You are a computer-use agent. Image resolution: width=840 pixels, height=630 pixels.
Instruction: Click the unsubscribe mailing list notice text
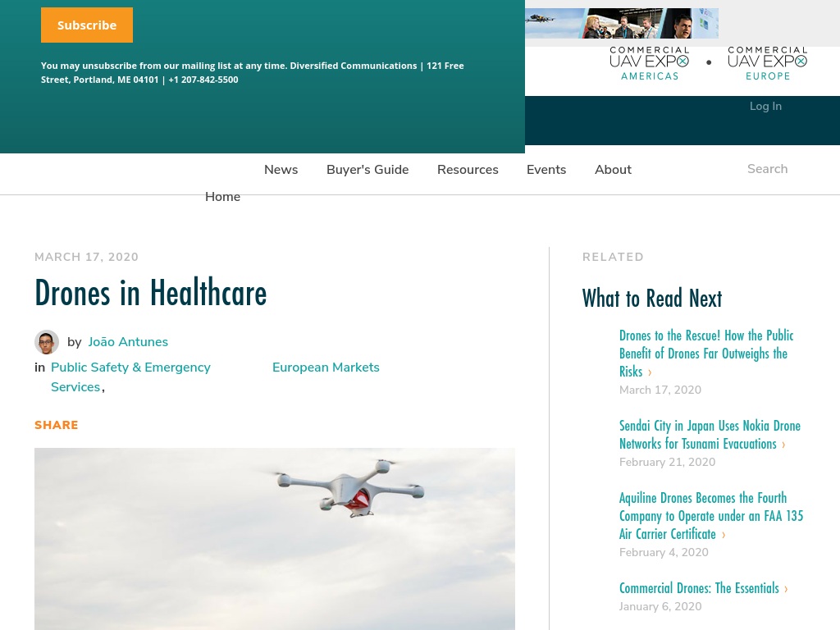(x=253, y=72)
